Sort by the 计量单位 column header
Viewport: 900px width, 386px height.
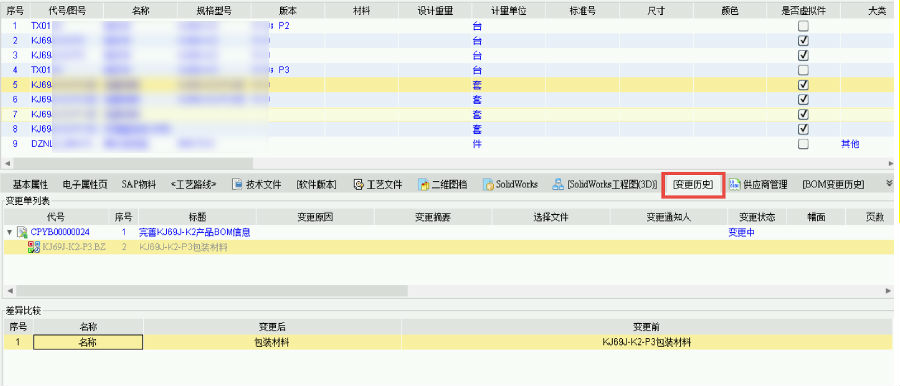click(x=509, y=11)
